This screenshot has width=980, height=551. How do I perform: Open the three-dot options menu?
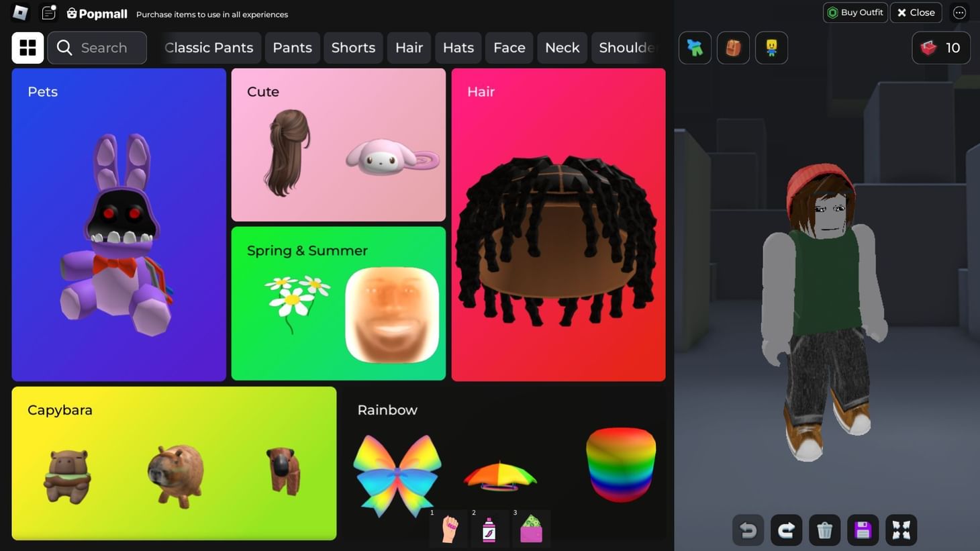point(959,12)
